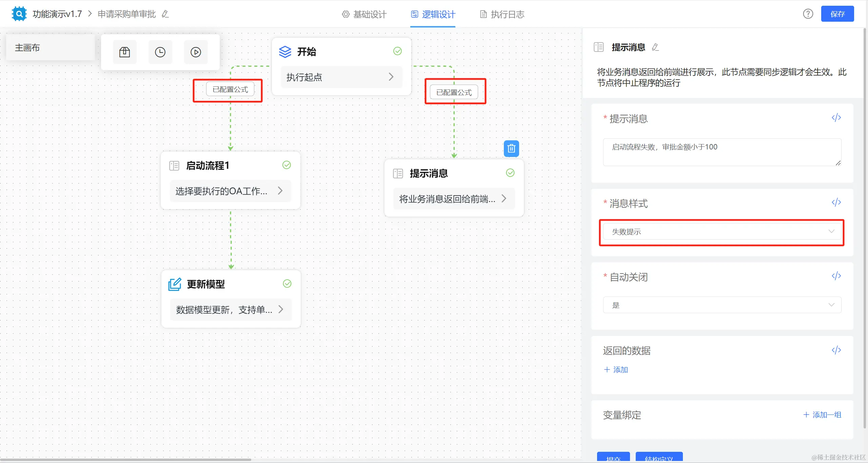Click the clock history icon in canvas toolbar
Screen dimensions: 868x463
[160, 52]
